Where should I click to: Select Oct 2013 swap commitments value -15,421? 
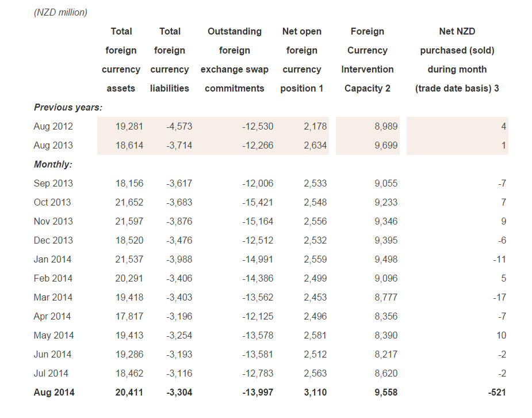tap(257, 202)
